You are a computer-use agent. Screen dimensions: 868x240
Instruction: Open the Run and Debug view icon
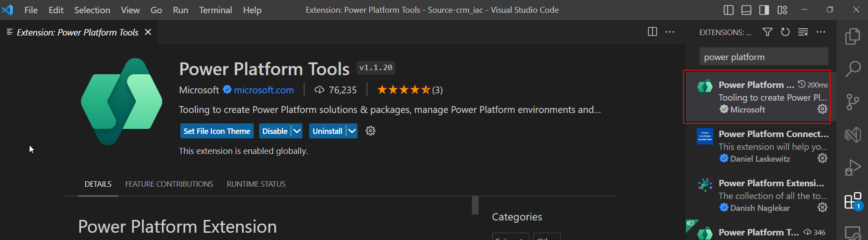tap(853, 168)
